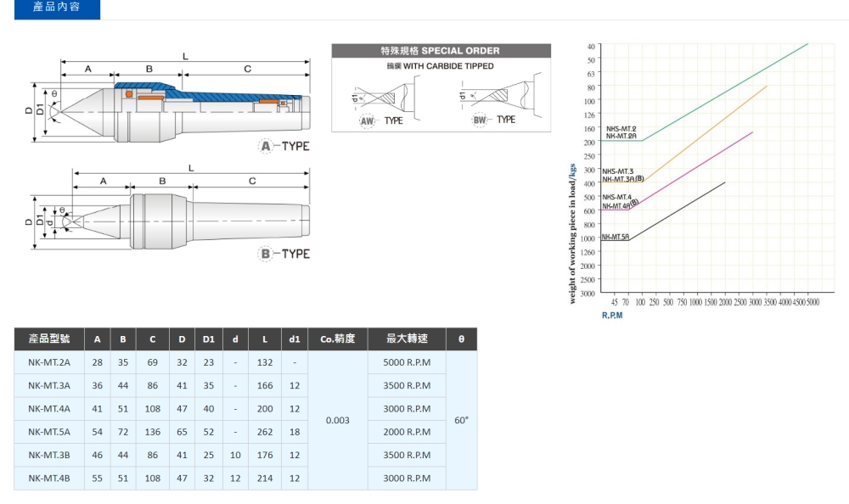Select the NK-MT.3A model cell

point(49,385)
